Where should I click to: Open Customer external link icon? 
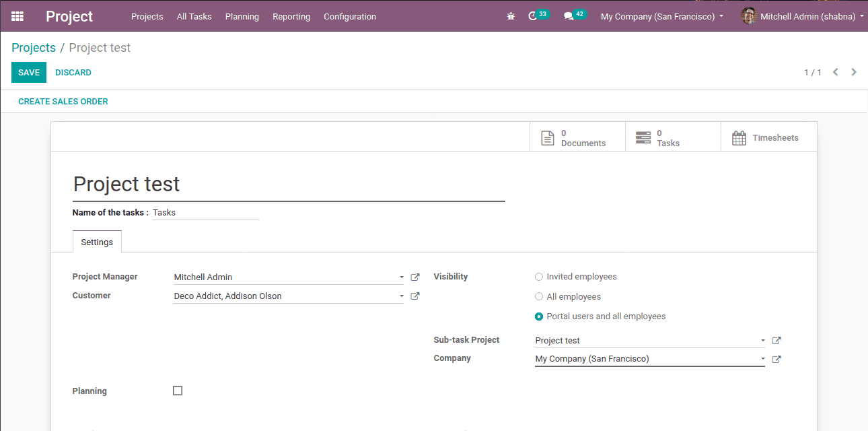click(x=415, y=296)
